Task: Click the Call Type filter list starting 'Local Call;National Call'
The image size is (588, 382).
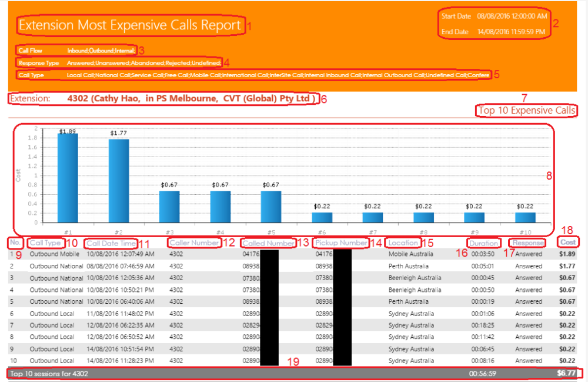Action: click(x=278, y=75)
